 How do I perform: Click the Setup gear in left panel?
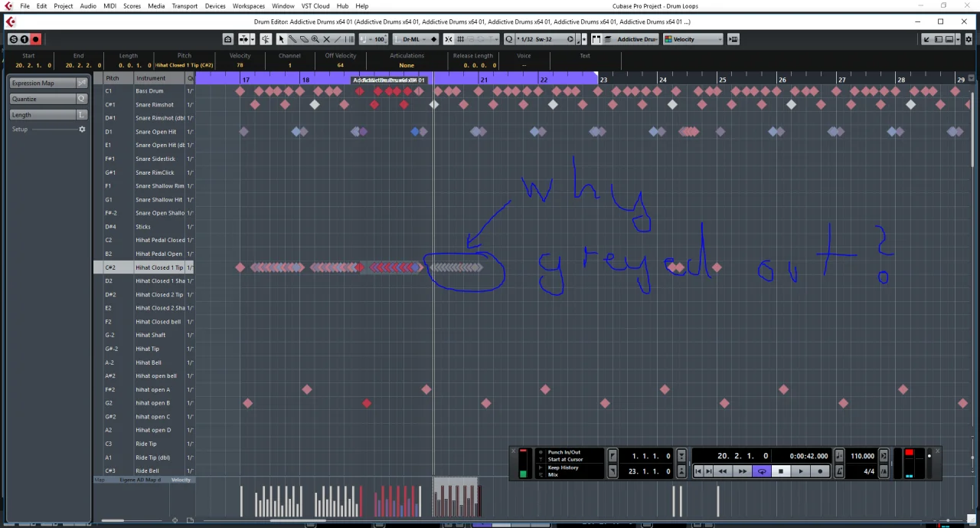click(82, 130)
